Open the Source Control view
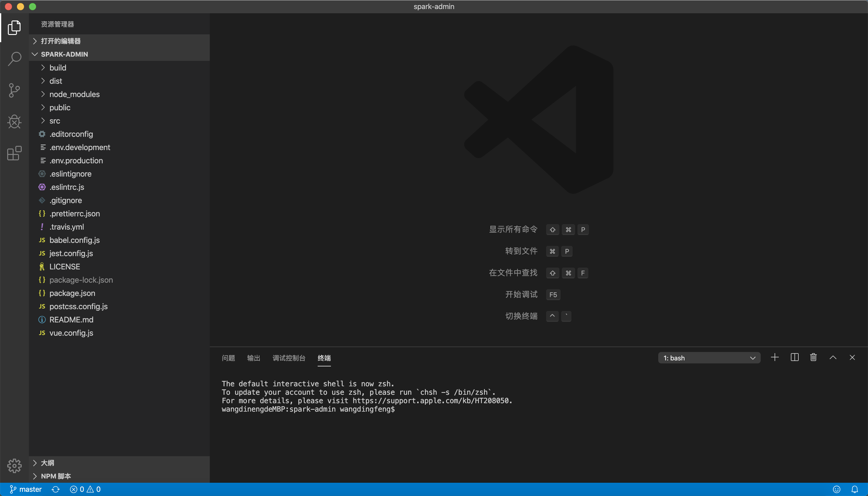The height and width of the screenshot is (496, 868). coord(14,90)
